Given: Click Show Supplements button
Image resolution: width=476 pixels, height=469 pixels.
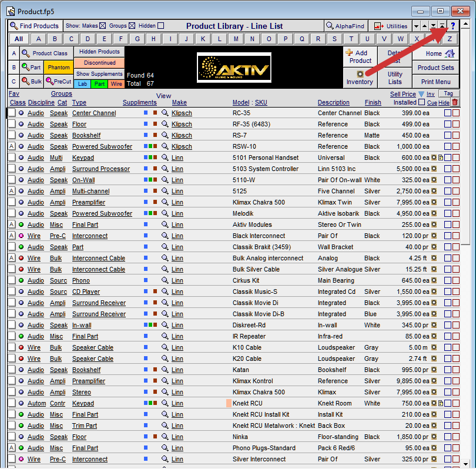Looking at the screenshot, I should click(x=99, y=74).
